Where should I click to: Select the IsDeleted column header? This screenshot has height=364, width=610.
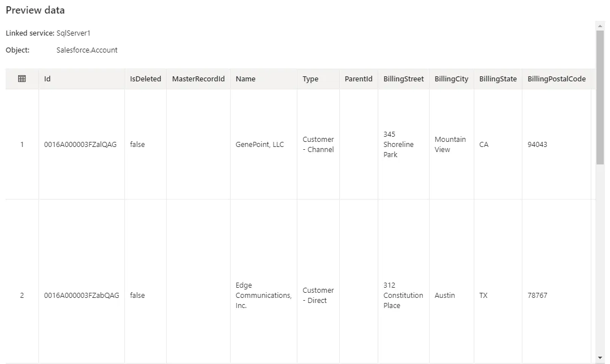(145, 79)
